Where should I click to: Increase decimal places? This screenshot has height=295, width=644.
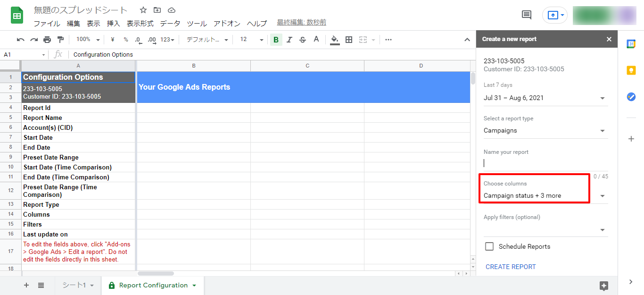(151, 40)
